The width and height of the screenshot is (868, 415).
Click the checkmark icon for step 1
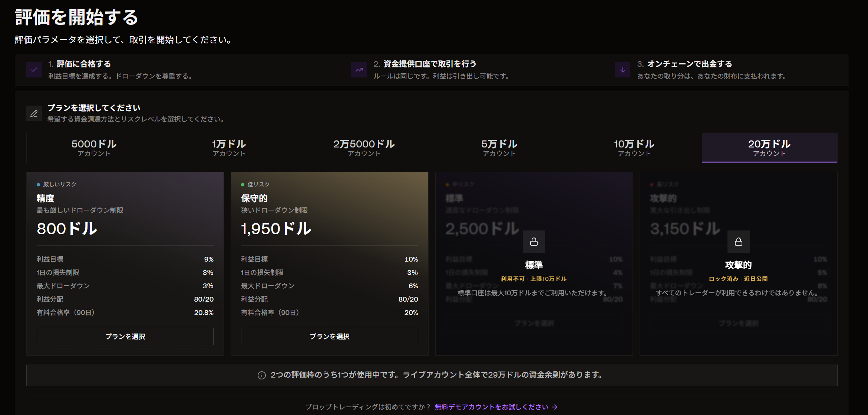tap(34, 70)
